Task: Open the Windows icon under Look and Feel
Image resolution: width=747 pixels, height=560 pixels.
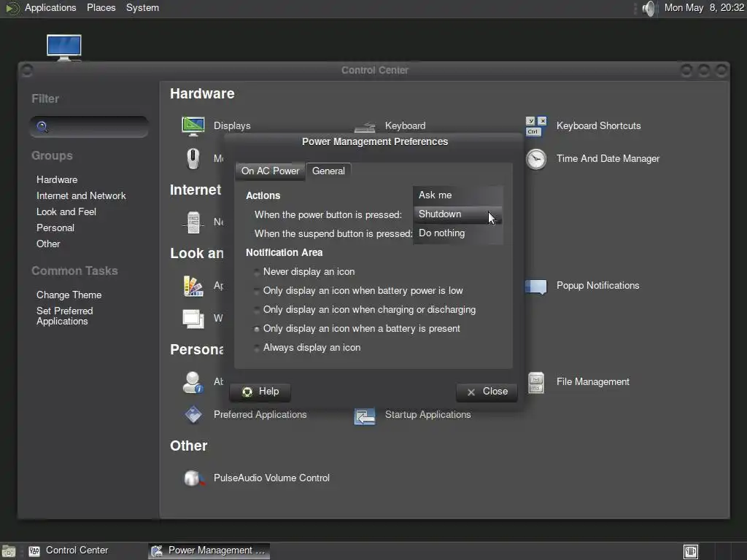Action: click(193, 319)
